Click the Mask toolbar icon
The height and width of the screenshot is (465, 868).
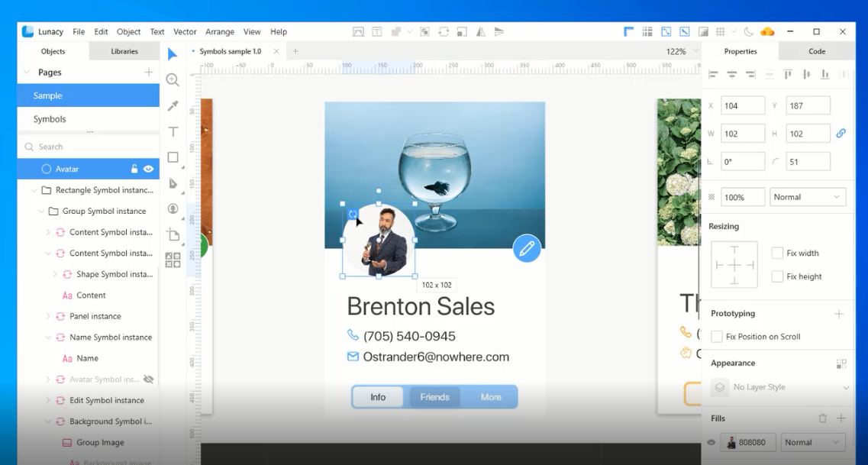click(x=424, y=32)
